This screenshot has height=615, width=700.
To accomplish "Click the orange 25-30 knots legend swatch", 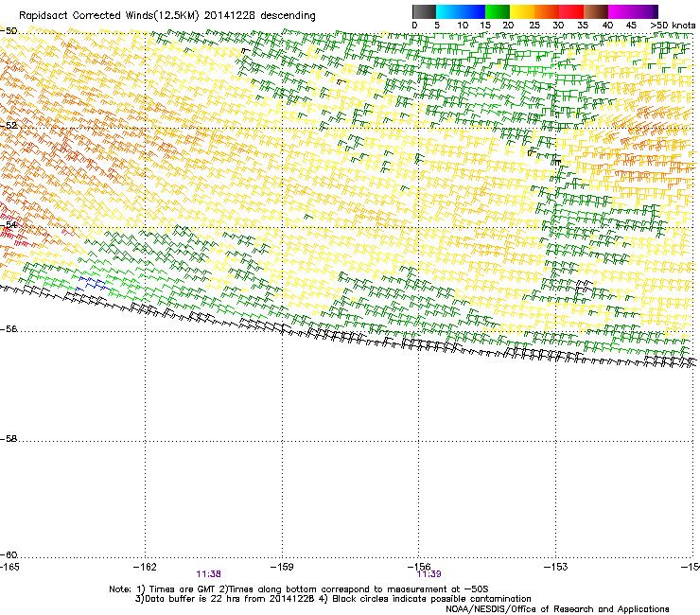I will tap(547, 11).
